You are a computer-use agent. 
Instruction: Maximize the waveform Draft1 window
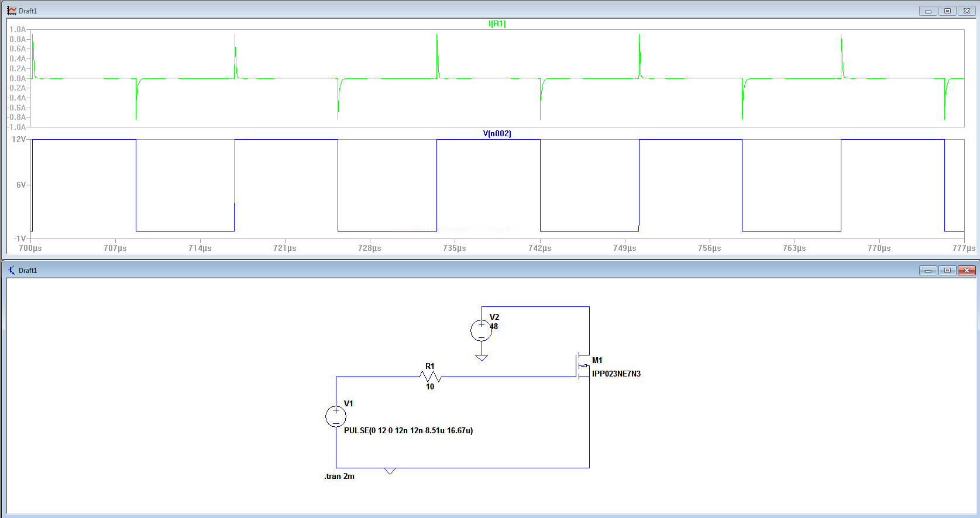click(947, 11)
